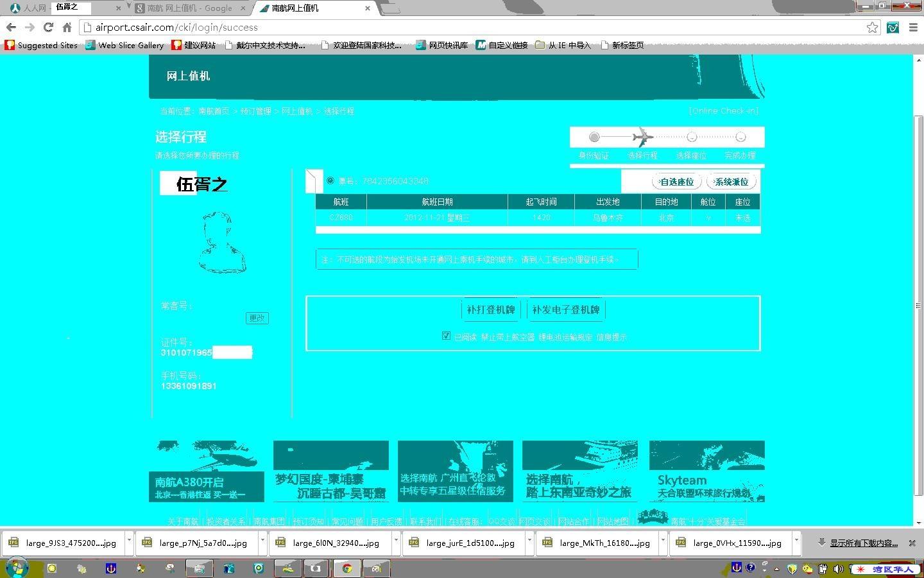The width and height of the screenshot is (924, 578).
Task: Reload the current page
Action: pyautogui.click(x=48, y=27)
